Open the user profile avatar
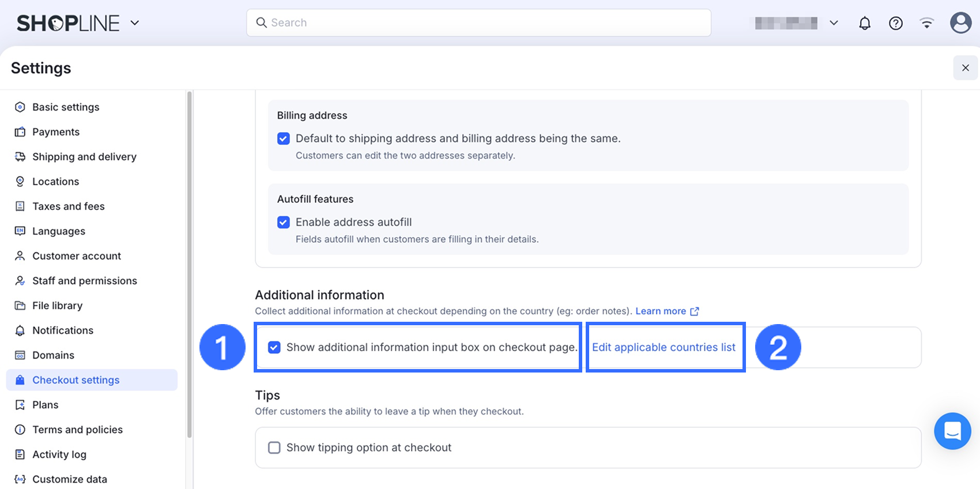980x489 pixels. (960, 23)
